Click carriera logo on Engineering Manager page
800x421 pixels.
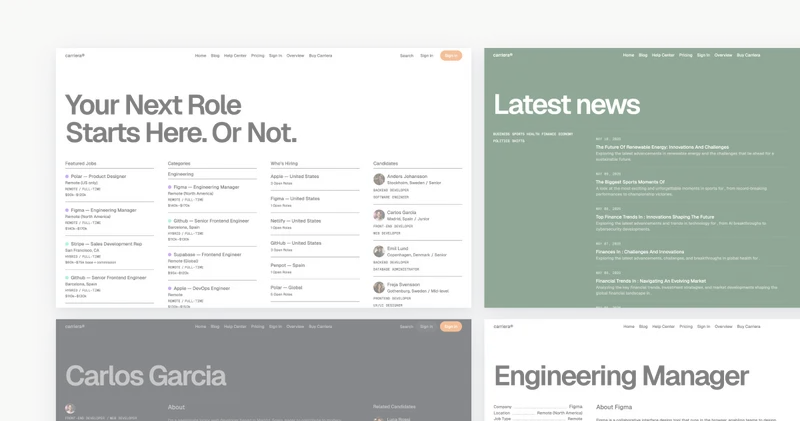(x=504, y=327)
